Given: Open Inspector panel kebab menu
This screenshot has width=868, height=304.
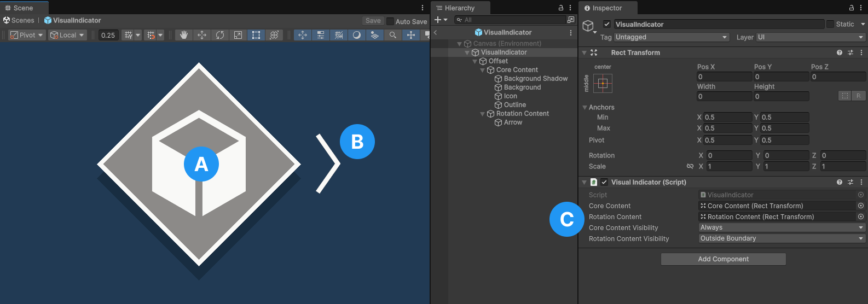Looking at the screenshot, I should point(861,8).
